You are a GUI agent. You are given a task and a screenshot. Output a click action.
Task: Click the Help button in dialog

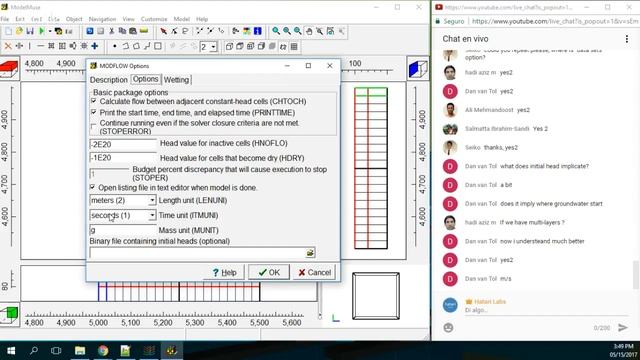click(x=224, y=272)
